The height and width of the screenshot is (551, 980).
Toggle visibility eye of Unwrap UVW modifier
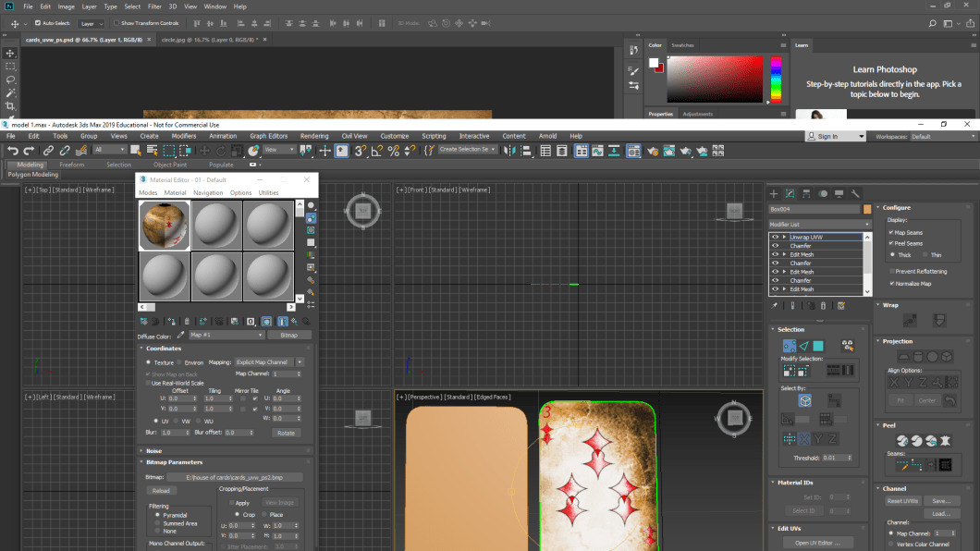point(775,237)
